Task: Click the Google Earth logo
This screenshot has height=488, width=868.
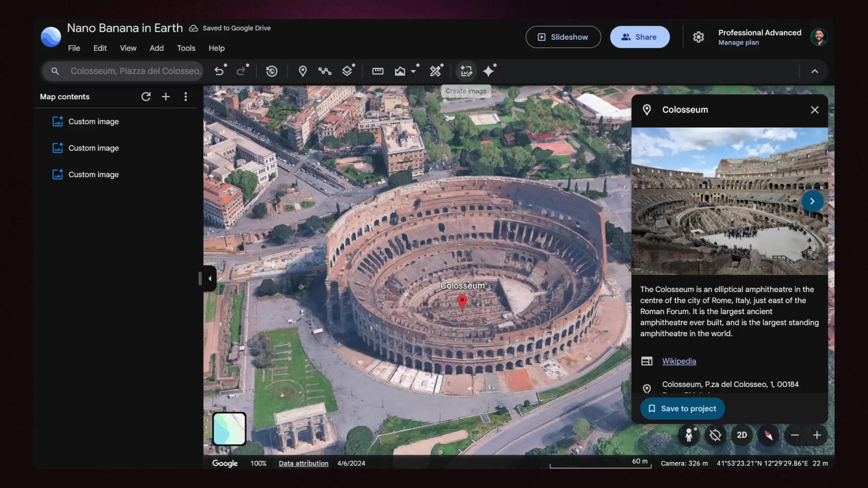Action: (x=51, y=37)
